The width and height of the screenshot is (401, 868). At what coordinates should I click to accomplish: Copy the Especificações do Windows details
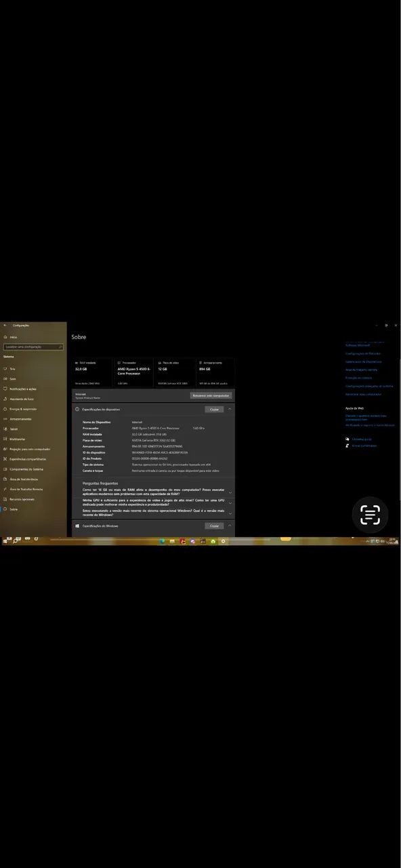point(214,526)
